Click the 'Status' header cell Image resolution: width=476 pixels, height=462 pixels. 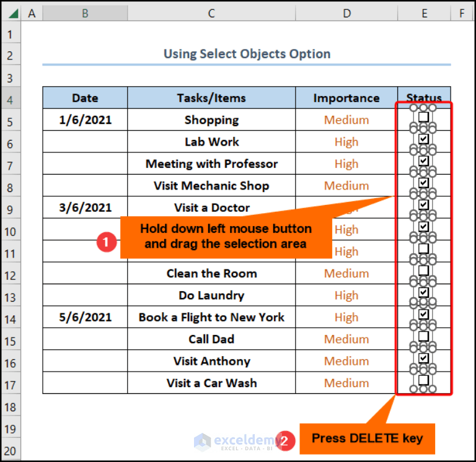point(424,97)
